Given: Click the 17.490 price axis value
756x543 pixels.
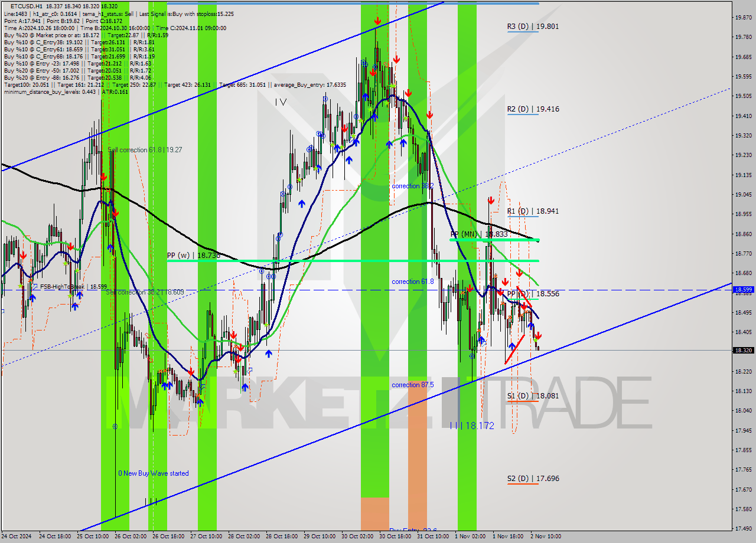Looking at the screenshot, I should [x=743, y=529].
